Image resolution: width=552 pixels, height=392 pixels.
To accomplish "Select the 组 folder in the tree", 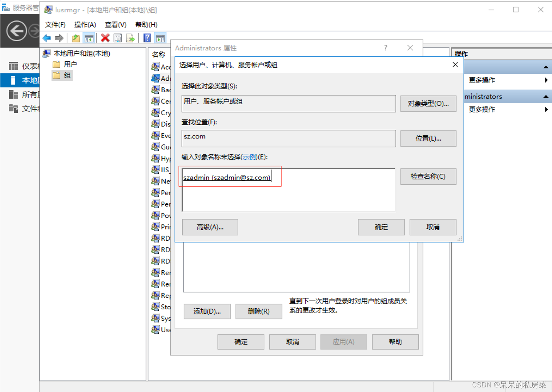I will pyautogui.click(x=62, y=75).
